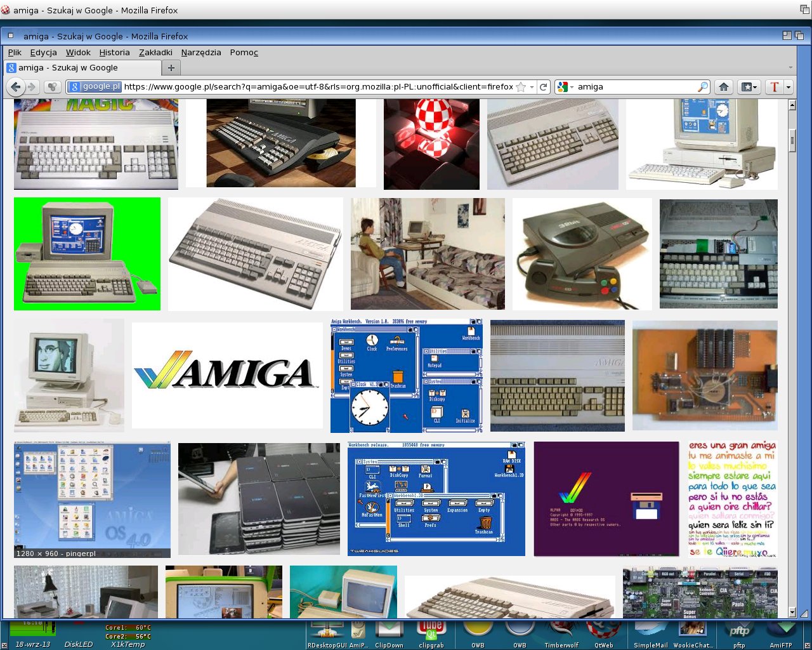This screenshot has width=812, height=650.
Task: Go back using the back arrow button
Action: pyautogui.click(x=16, y=87)
